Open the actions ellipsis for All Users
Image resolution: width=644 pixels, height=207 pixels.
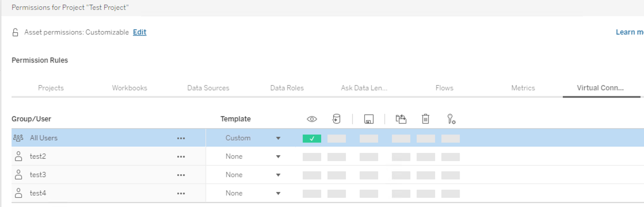181,138
